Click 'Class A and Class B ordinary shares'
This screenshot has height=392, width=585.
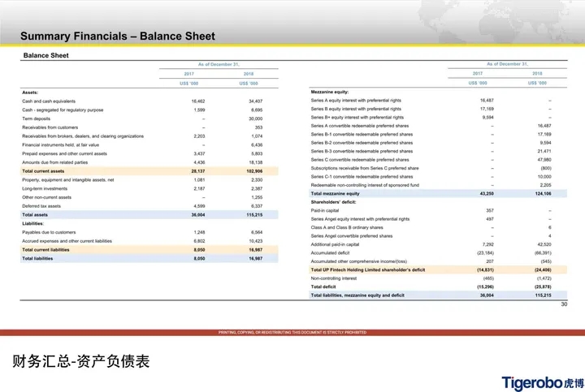tap(347, 228)
